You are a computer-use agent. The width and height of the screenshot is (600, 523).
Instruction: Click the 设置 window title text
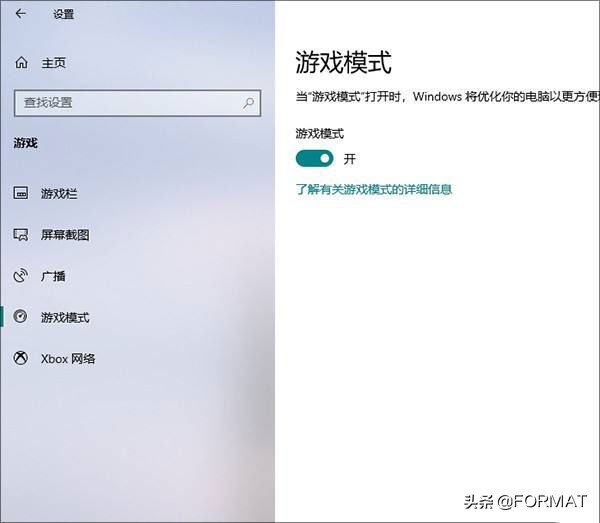(64, 14)
